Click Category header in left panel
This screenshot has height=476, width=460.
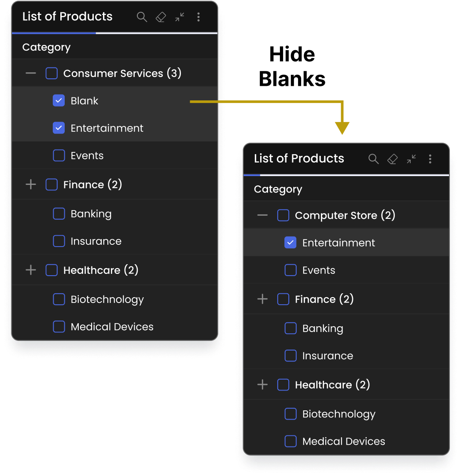46,47
